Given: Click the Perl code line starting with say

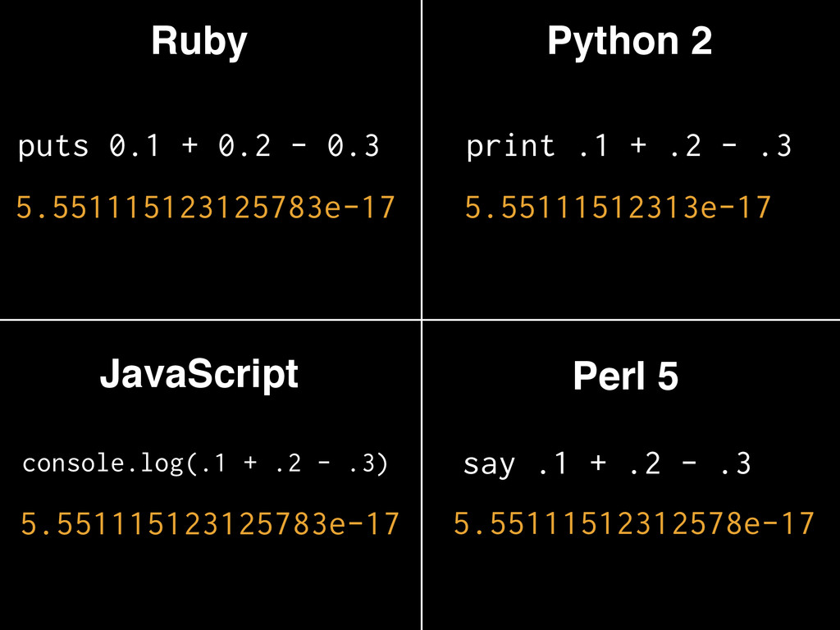Looking at the screenshot, I should (607, 465).
